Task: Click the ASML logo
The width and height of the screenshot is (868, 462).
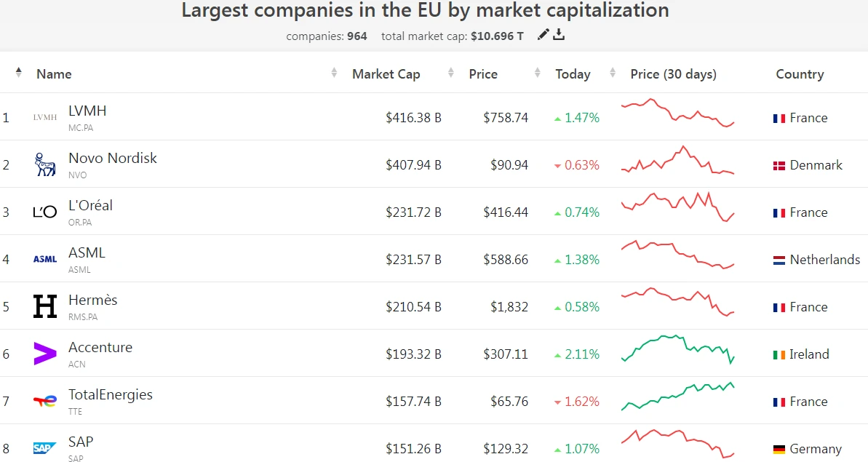Action: tap(45, 258)
